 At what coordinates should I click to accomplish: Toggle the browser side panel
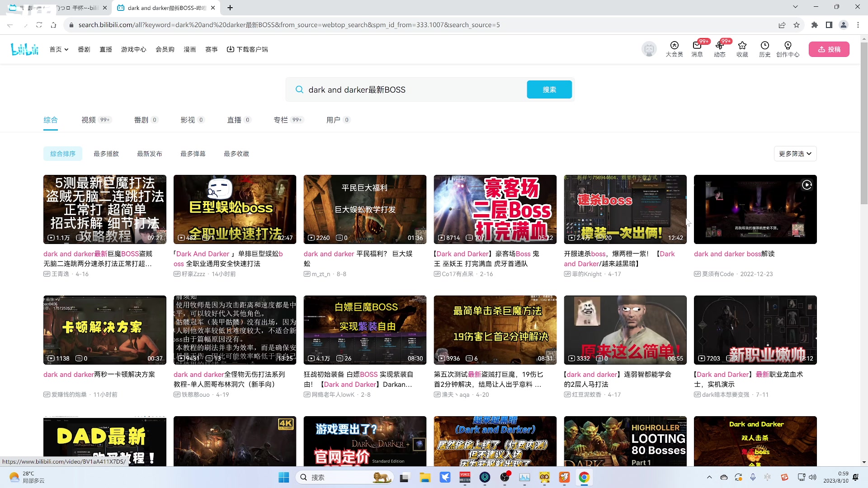pyautogui.click(x=829, y=25)
